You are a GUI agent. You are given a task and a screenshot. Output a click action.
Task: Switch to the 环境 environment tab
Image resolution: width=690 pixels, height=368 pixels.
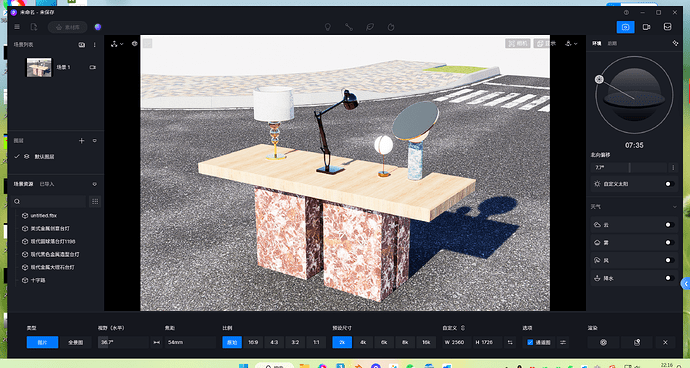point(596,43)
